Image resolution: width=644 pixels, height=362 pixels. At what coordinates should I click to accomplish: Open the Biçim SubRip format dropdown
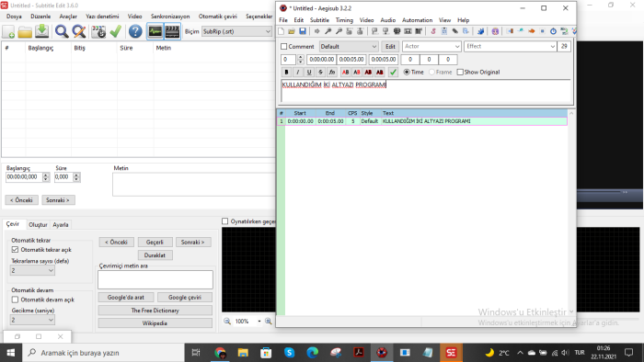coord(236,31)
